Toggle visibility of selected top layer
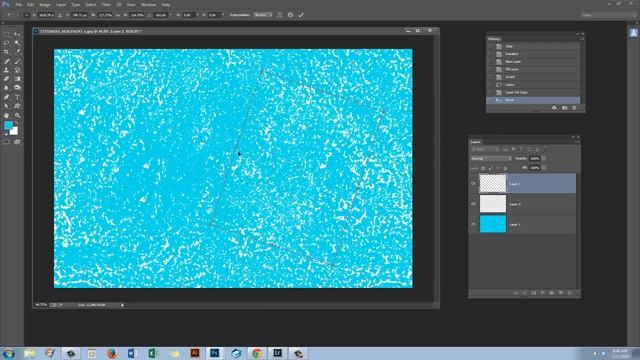The image size is (640, 360). pyautogui.click(x=473, y=184)
